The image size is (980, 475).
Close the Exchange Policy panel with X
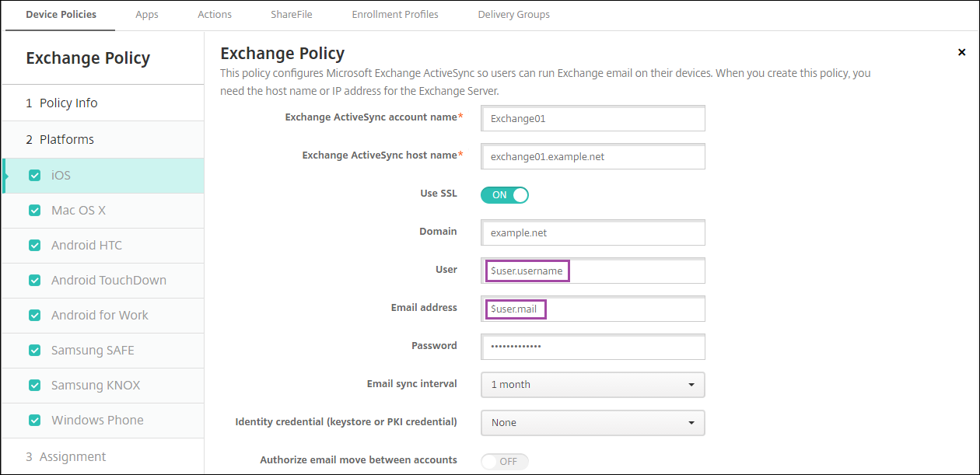961,53
